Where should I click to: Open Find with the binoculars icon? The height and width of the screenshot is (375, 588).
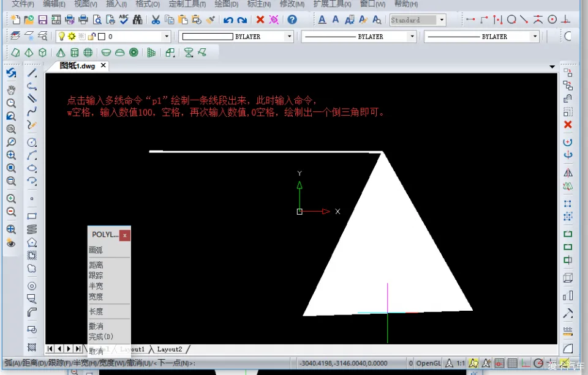pyautogui.click(x=138, y=20)
